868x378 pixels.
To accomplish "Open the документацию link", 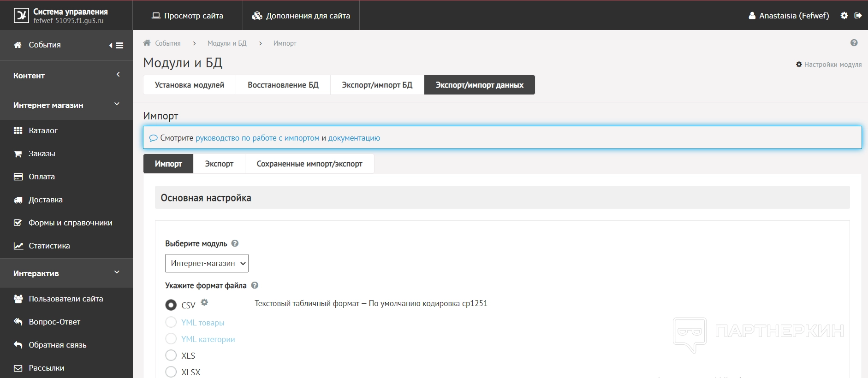I will [x=354, y=138].
